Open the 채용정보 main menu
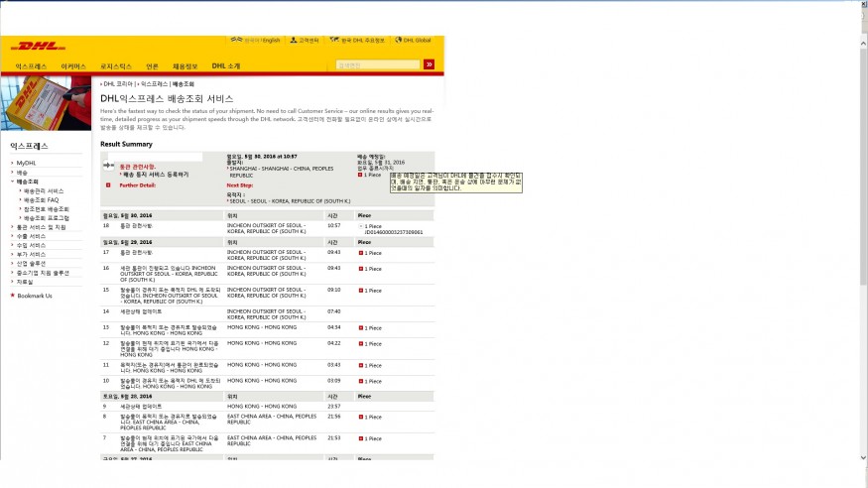Viewport: 868px width, 488px height. pyautogui.click(x=185, y=66)
